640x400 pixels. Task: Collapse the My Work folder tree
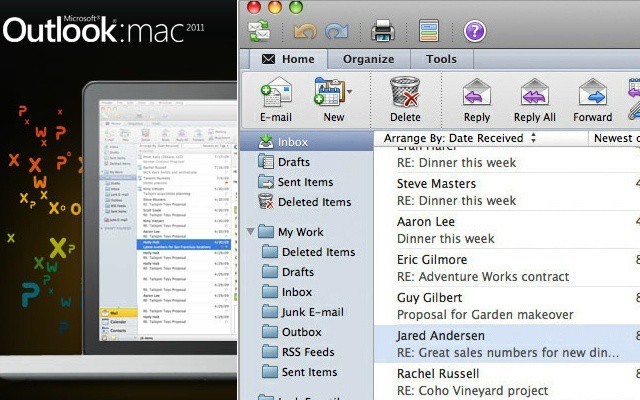click(x=250, y=232)
